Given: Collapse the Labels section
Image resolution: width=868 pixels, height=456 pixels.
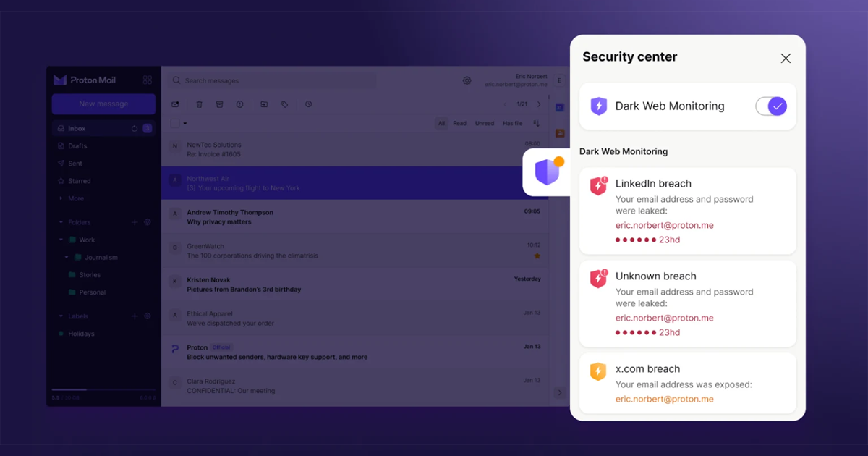Looking at the screenshot, I should point(61,316).
